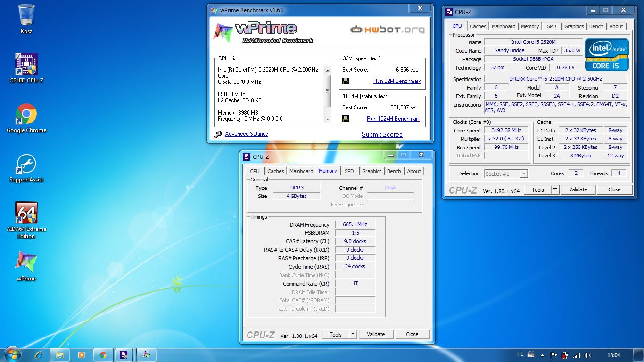Click the Run 1024M Benchmark link

coord(393,119)
